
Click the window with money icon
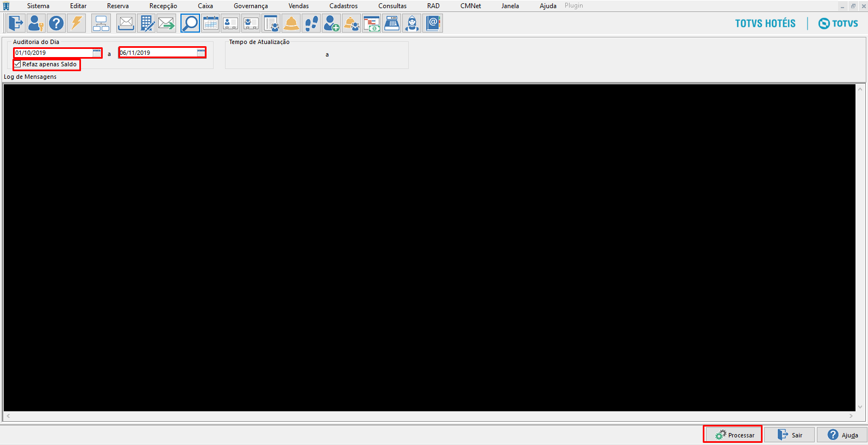(372, 23)
